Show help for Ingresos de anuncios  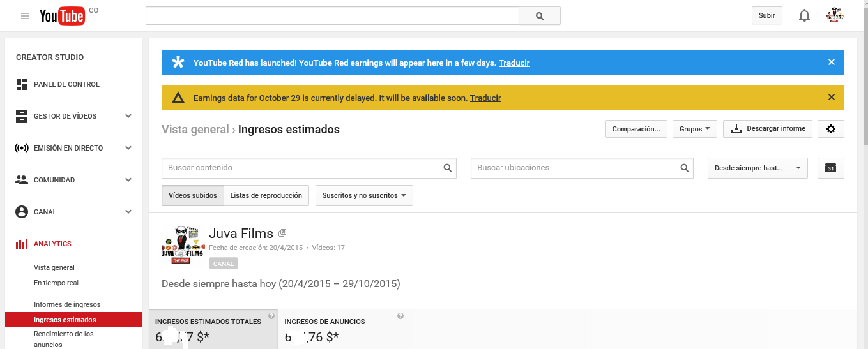coord(400,316)
